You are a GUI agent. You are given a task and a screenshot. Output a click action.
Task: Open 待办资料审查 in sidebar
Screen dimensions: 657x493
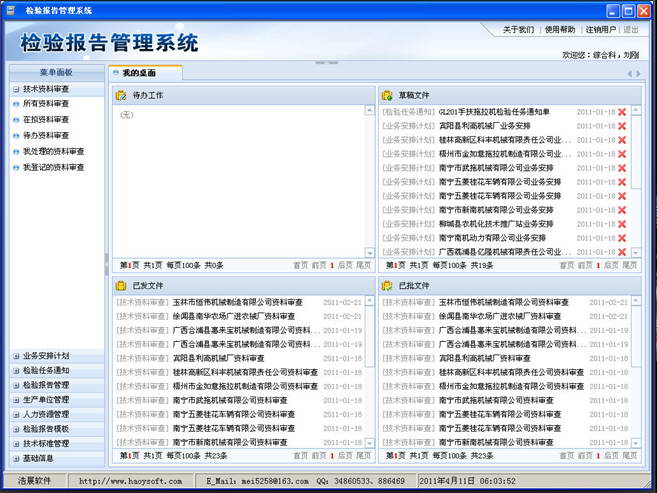(46, 135)
